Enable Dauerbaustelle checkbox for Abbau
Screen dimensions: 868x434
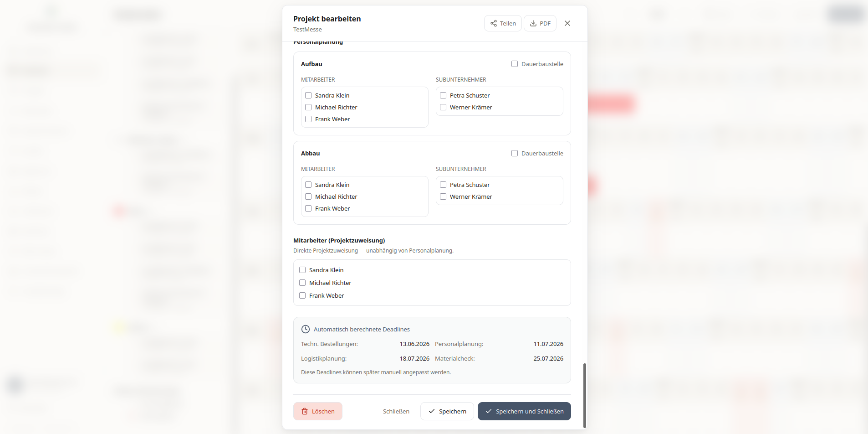coord(515,153)
